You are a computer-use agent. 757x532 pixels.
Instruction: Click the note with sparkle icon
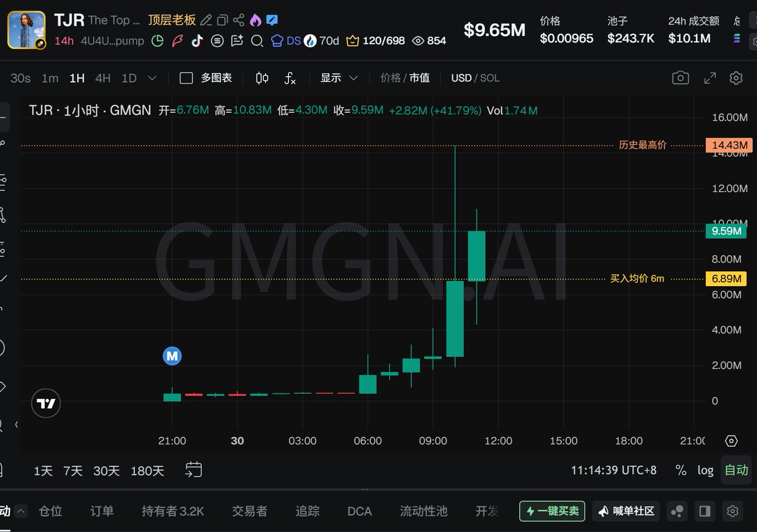coord(237,41)
